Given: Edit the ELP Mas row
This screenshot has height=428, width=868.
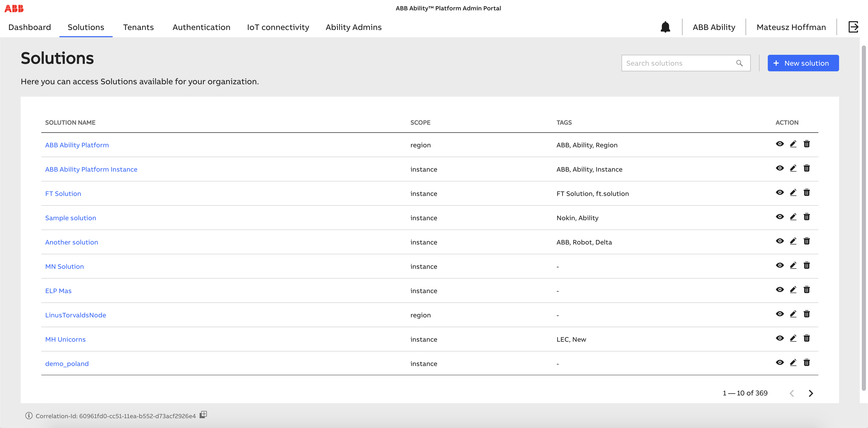Looking at the screenshot, I should 793,289.
